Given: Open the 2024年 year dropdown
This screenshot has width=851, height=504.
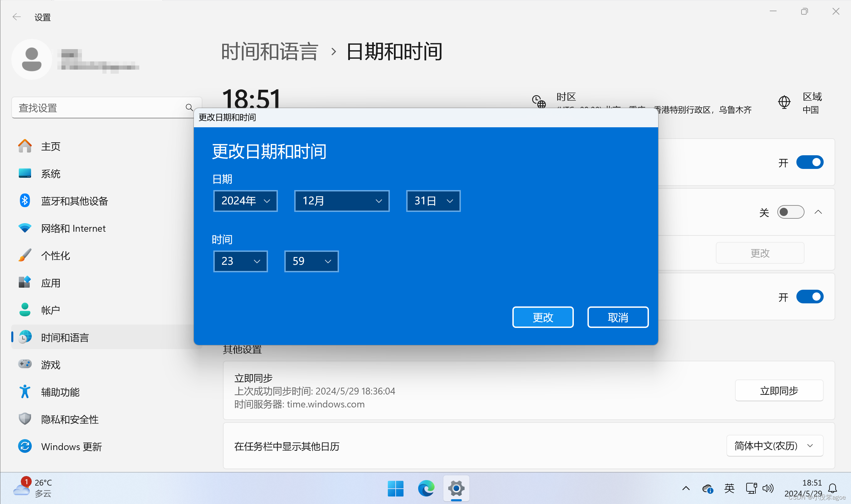Looking at the screenshot, I should tap(245, 201).
